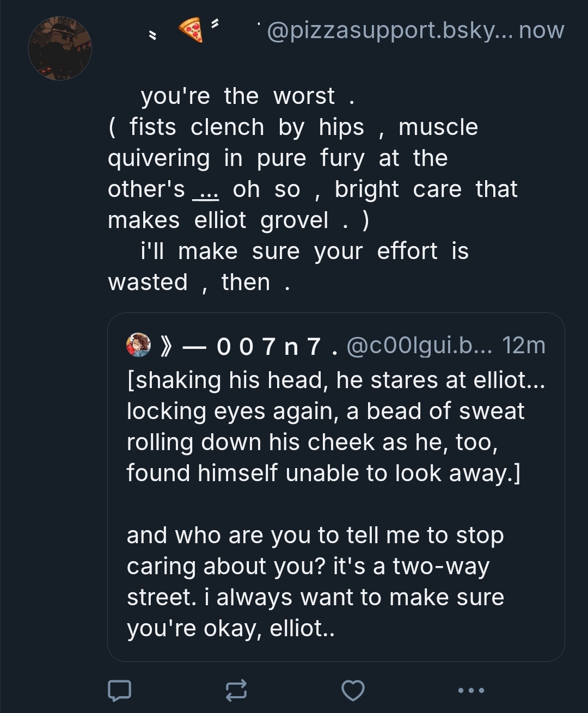Open the three-dot more options menu
This screenshot has width=588, height=713.
[x=470, y=690]
